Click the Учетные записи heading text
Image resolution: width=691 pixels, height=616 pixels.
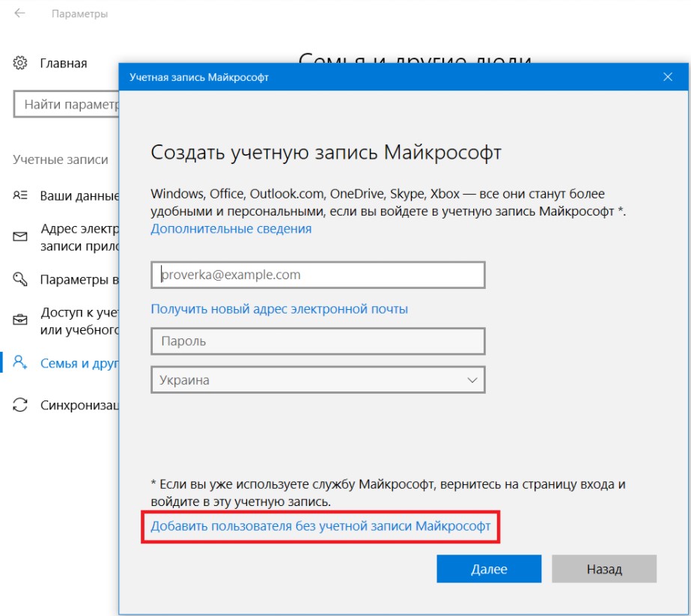(x=61, y=159)
